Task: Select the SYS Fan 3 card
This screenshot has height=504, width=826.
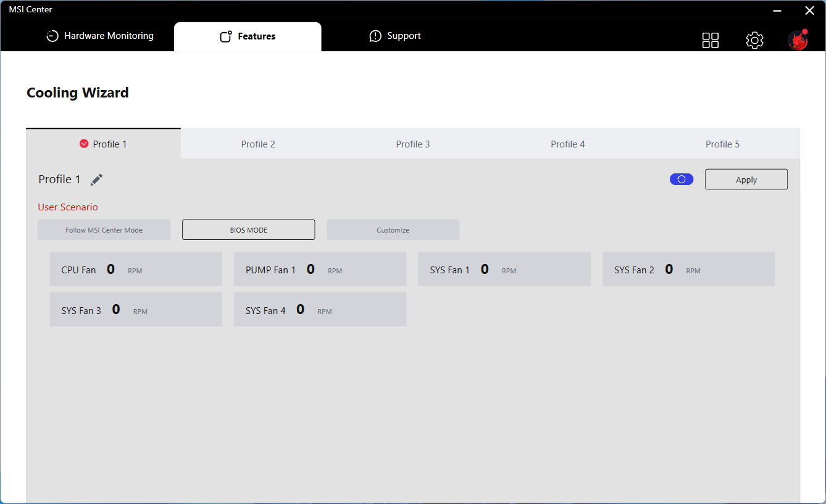Action: click(x=136, y=310)
